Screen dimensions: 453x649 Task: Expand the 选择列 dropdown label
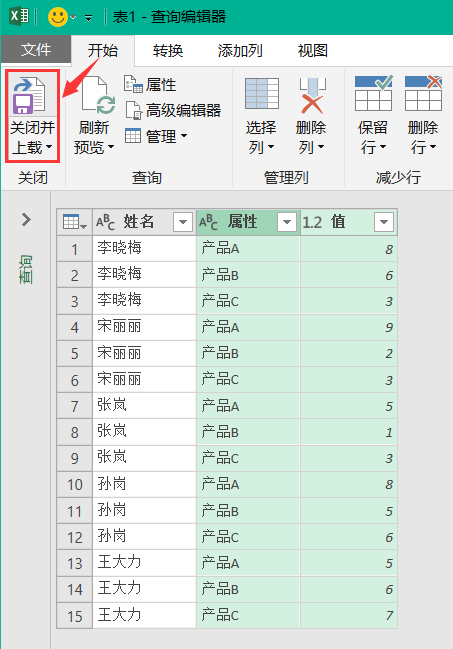[x=260, y=137]
